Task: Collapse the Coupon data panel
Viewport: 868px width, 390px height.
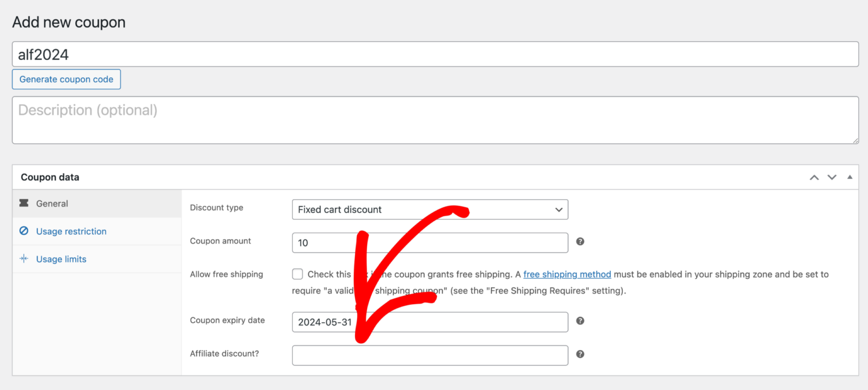Action: pos(850,177)
